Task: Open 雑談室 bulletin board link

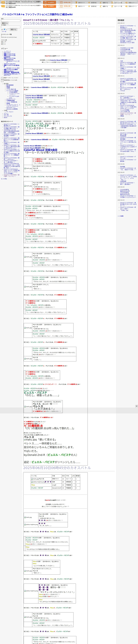Action: click(8, 87)
